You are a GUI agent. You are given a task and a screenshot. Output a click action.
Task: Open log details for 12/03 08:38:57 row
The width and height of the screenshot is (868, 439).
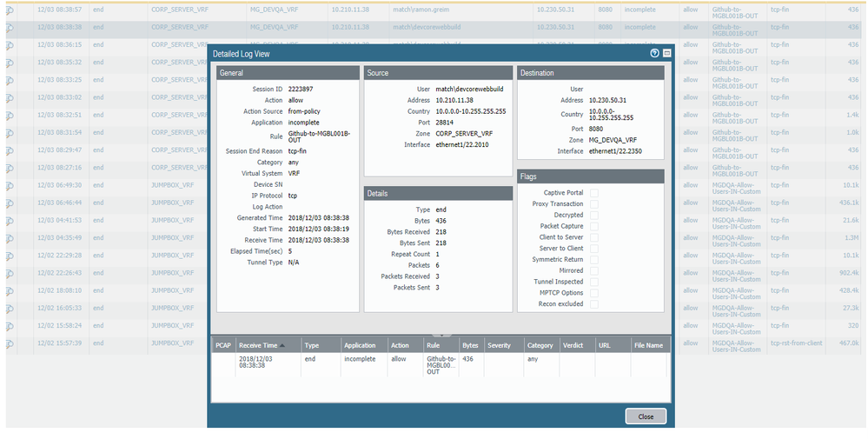(10, 10)
